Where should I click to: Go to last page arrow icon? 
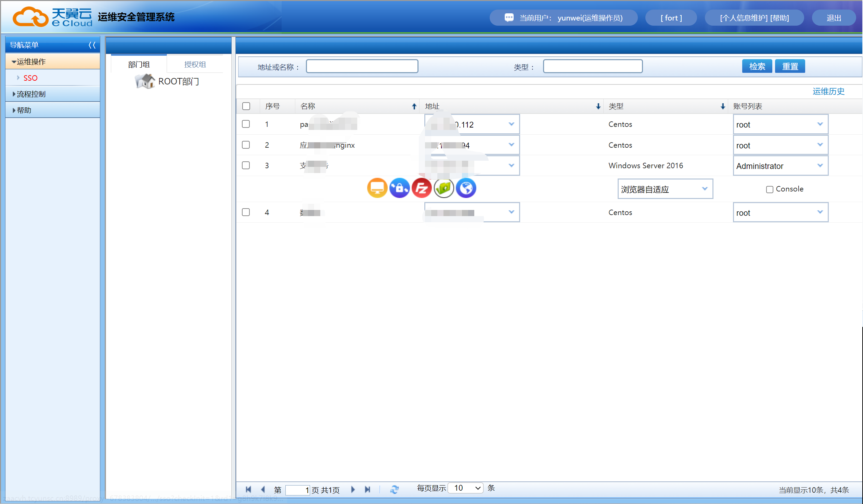tap(368, 490)
